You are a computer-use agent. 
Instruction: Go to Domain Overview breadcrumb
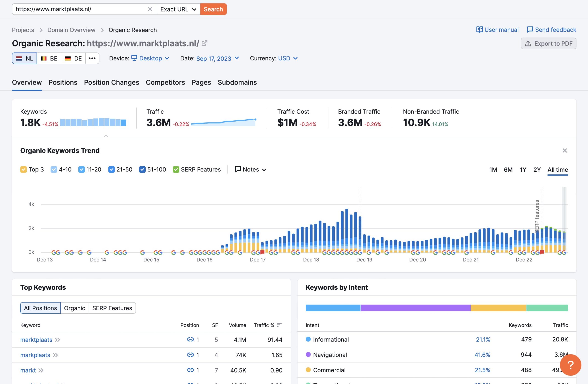click(71, 30)
